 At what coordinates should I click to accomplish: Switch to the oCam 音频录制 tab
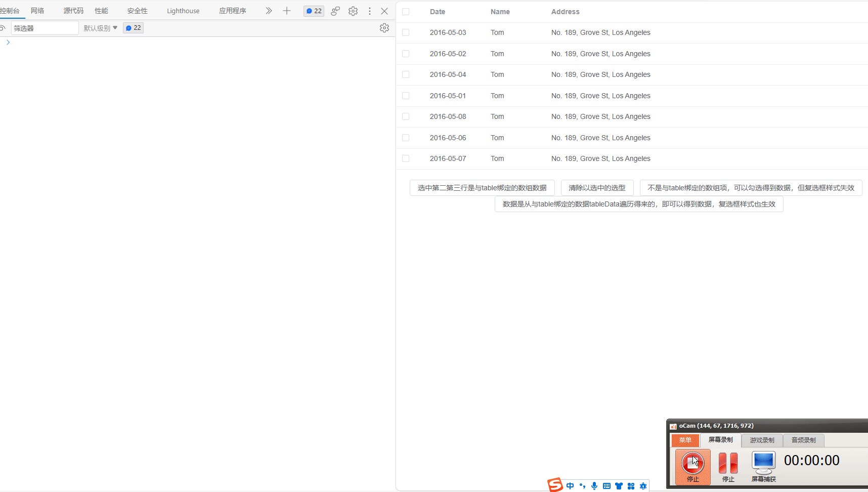(x=804, y=440)
